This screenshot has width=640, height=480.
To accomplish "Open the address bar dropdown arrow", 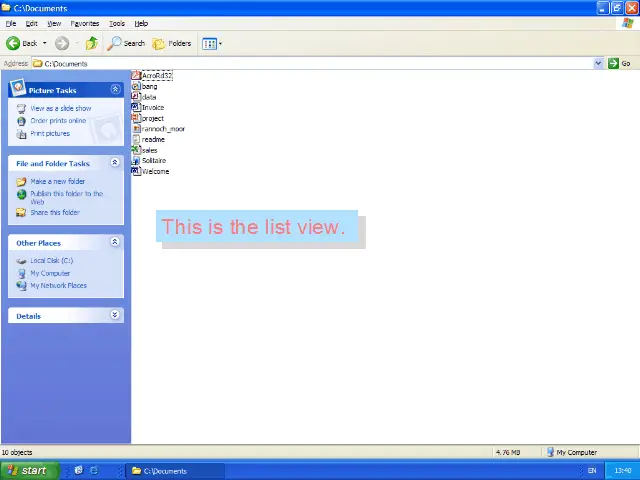I will [x=599, y=63].
